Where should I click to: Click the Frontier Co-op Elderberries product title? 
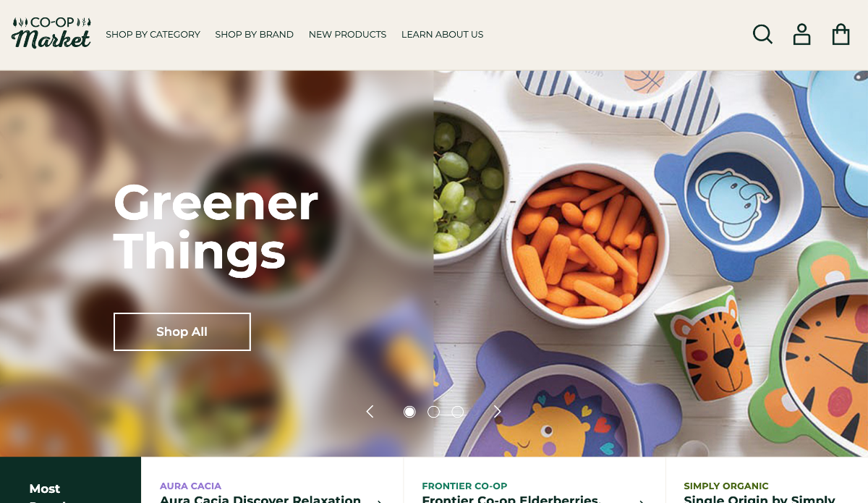pyautogui.click(x=511, y=499)
